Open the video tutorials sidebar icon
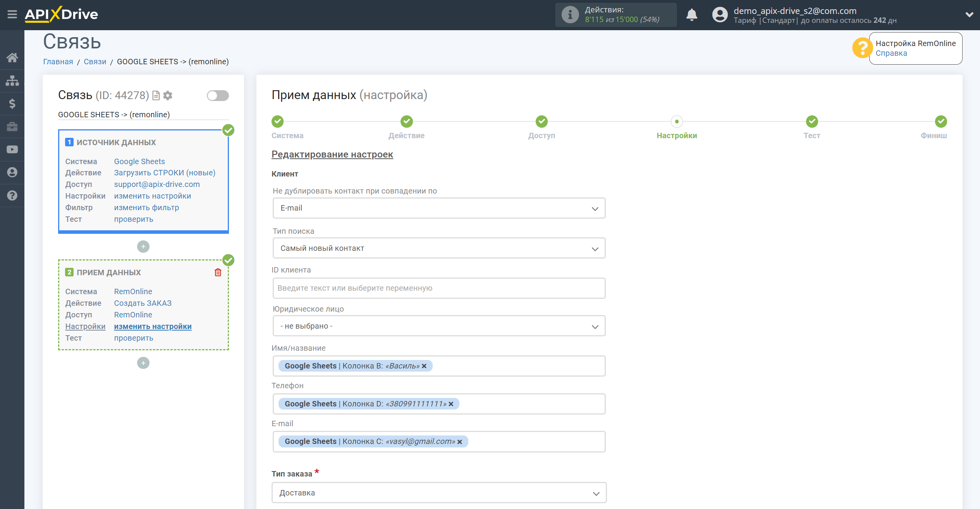 12,149
